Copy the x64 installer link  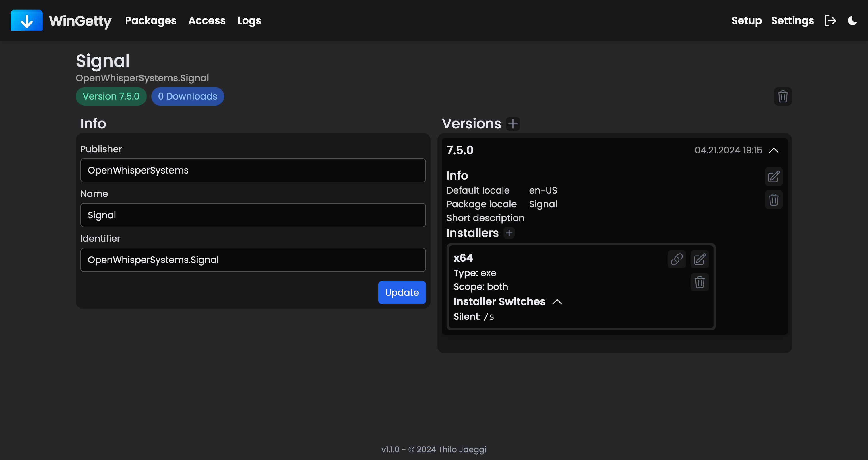(x=677, y=259)
